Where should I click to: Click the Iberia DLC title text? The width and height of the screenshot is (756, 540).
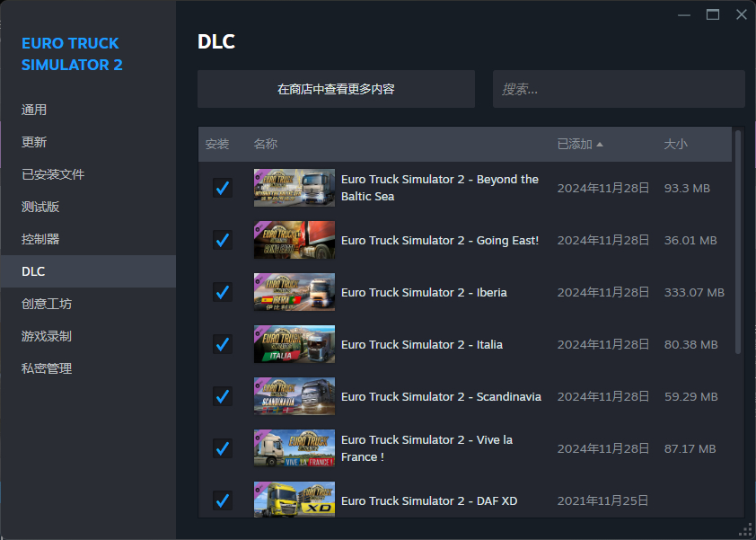click(424, 292)
